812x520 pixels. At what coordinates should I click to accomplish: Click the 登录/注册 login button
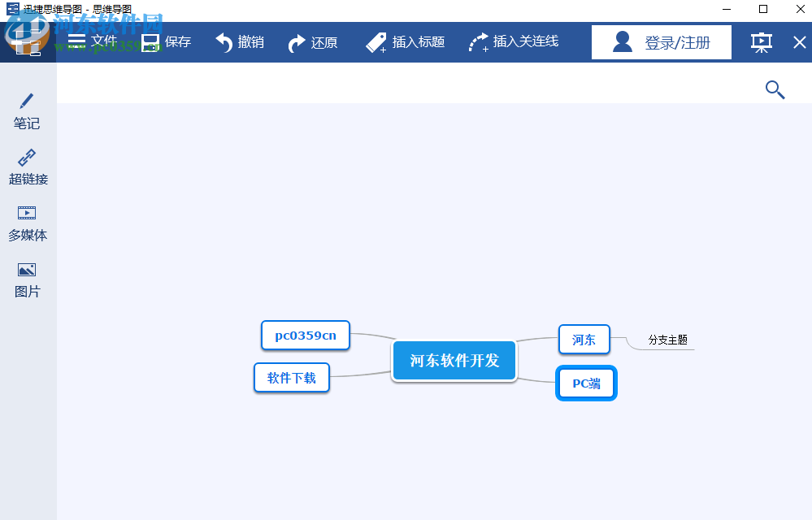coord(661,41)
